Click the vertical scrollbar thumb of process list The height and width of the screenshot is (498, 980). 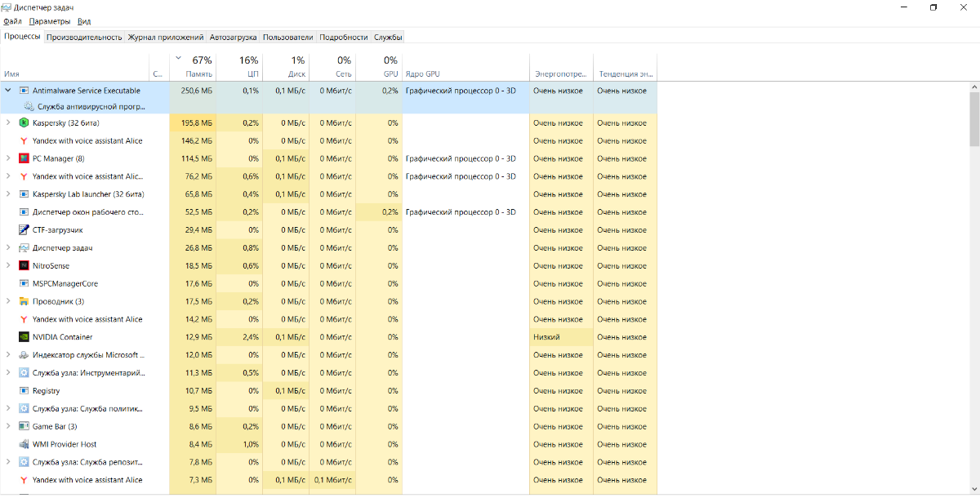tap(974, 119)
